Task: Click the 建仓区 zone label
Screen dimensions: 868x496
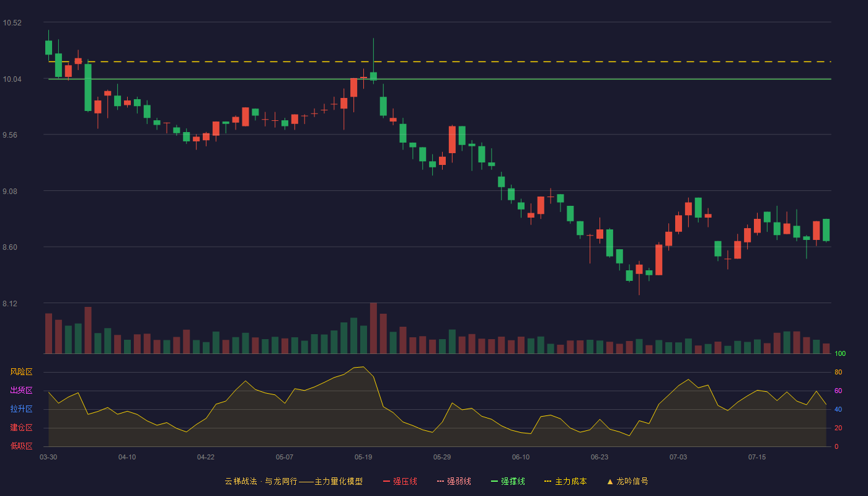Action: pos(21,428)
